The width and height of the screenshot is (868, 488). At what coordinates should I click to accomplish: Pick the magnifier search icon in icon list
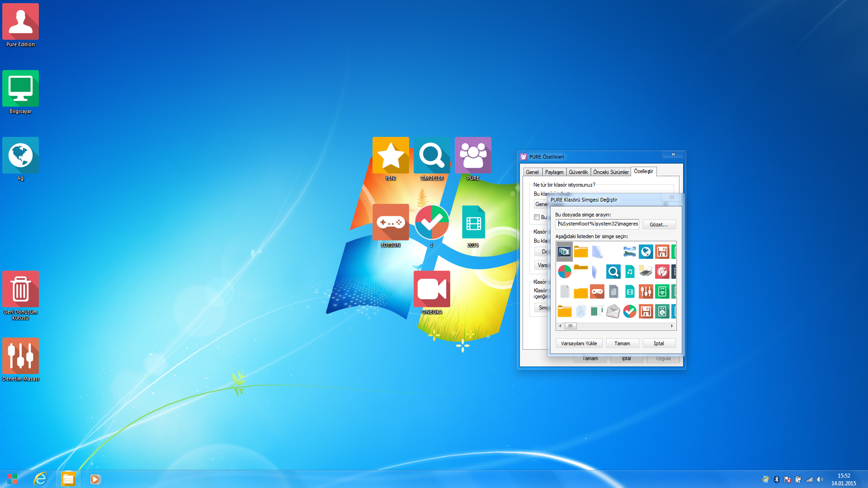tap(613, 272)
